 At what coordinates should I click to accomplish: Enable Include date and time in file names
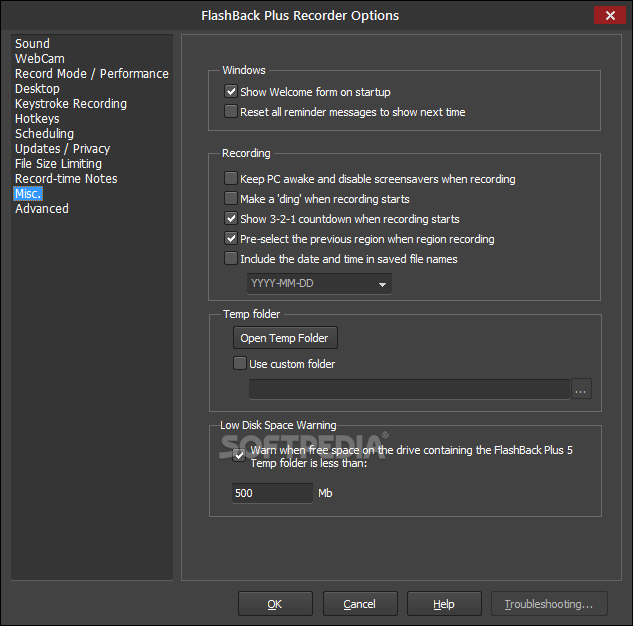tap(231, 258)
